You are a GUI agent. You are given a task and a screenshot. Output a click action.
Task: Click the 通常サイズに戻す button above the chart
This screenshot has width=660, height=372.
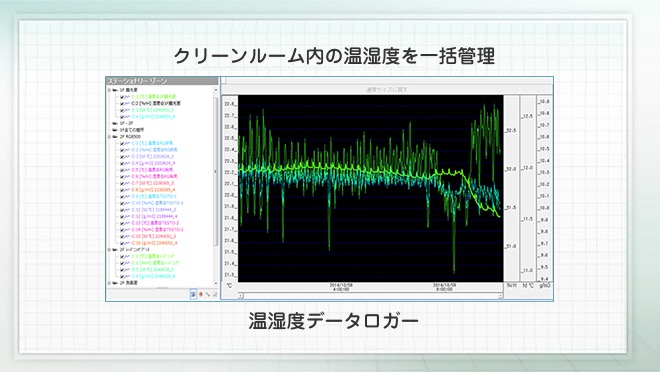[387, 89]
